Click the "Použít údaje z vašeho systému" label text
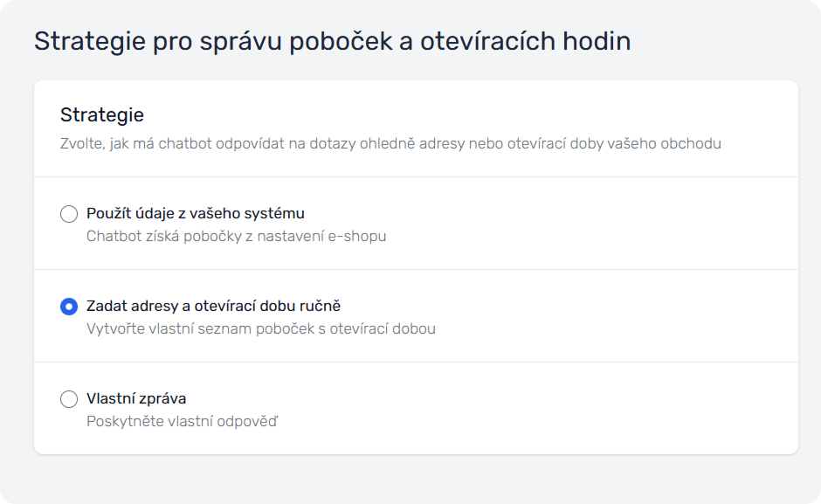This screenshot has height=504, width=821. coord(195,213)
